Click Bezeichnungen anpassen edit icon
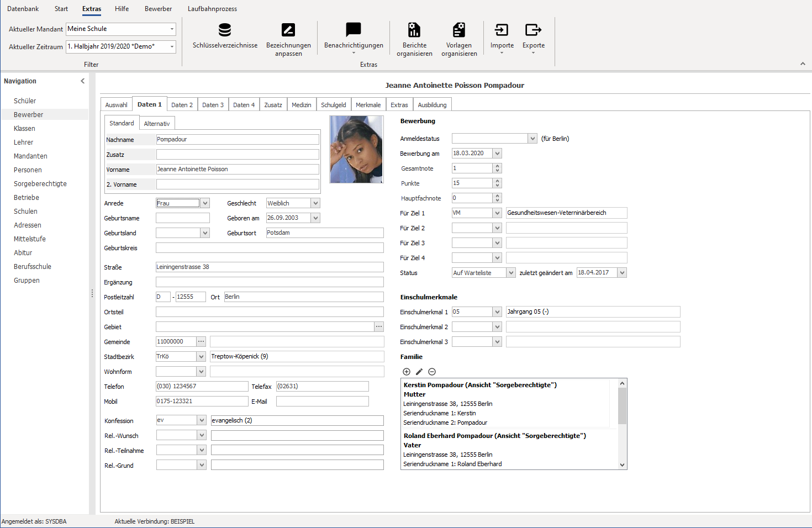This screenshot has height=528, width=812. [x=288, y=30]
